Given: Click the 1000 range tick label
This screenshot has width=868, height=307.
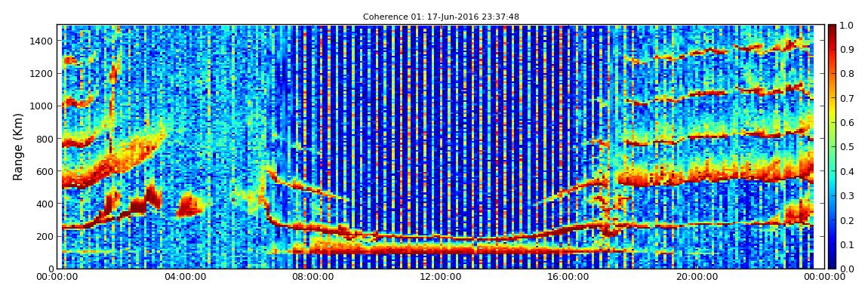Looking at the screenshot, I should pos(42,106).
